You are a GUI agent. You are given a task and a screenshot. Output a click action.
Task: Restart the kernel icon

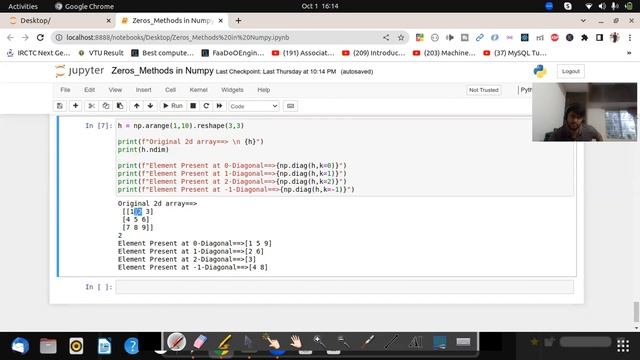pos(206,106)
